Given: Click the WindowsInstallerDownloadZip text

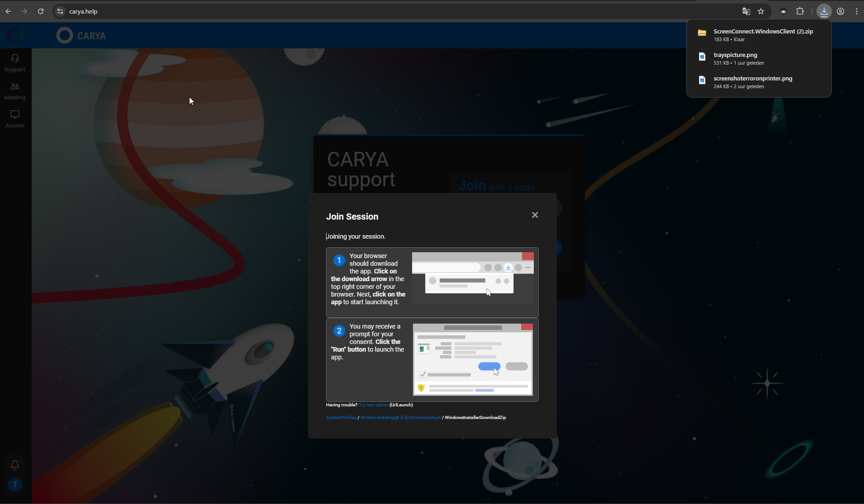Looking at the screenshot, I should [475, 418].
